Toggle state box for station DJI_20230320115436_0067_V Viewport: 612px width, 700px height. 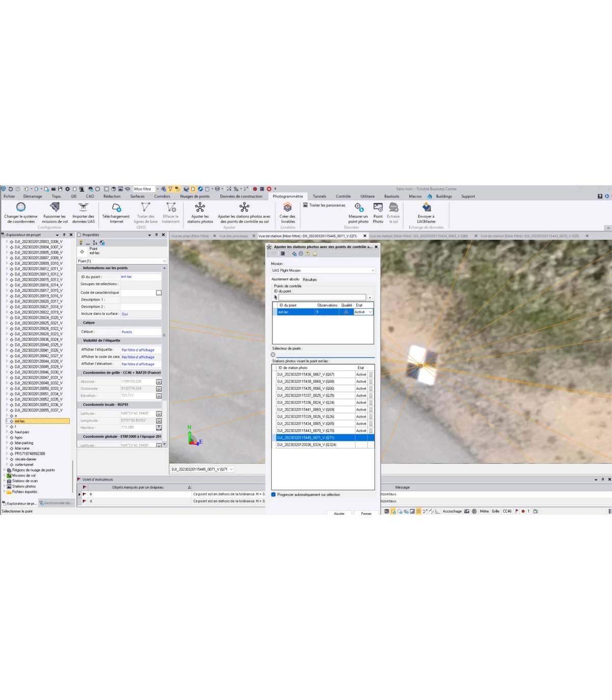[371, 374]
